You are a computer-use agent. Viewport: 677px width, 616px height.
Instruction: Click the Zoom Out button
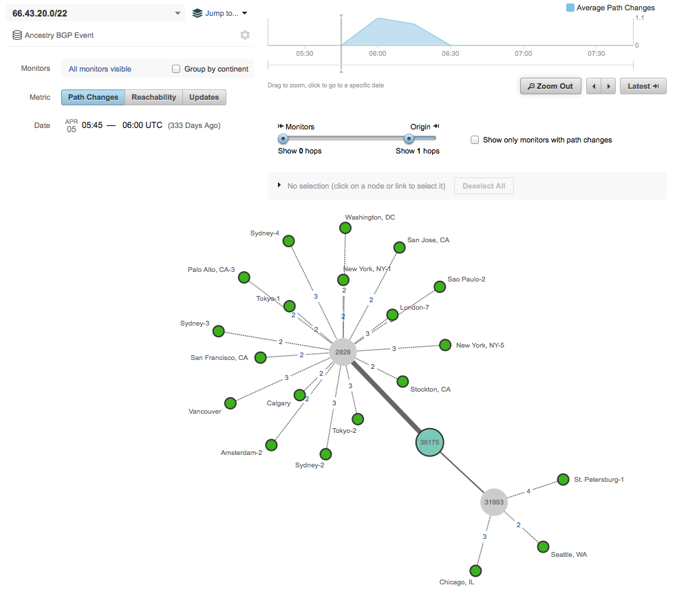click(x=550, y=86)
